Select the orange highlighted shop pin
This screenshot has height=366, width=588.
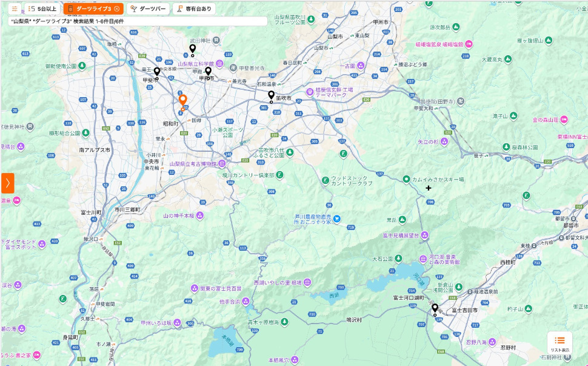pos(182,101)
